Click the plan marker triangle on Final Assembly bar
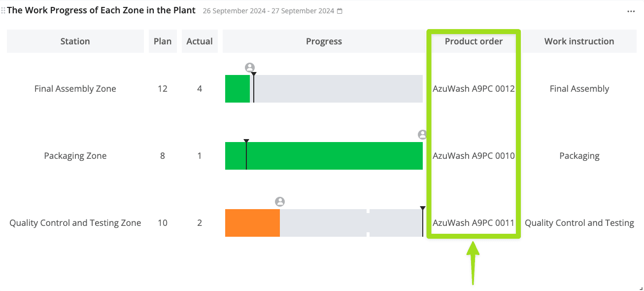The height and width of the screenshot is (291, 644). click(x=254, y=74)
